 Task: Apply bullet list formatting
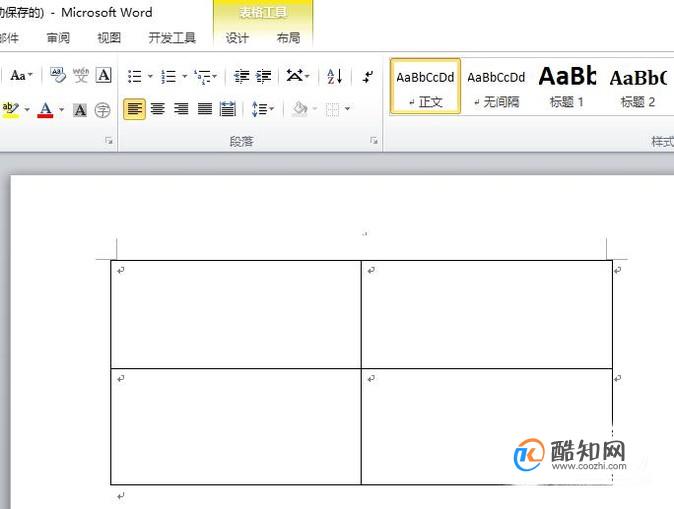coord(135,77)
